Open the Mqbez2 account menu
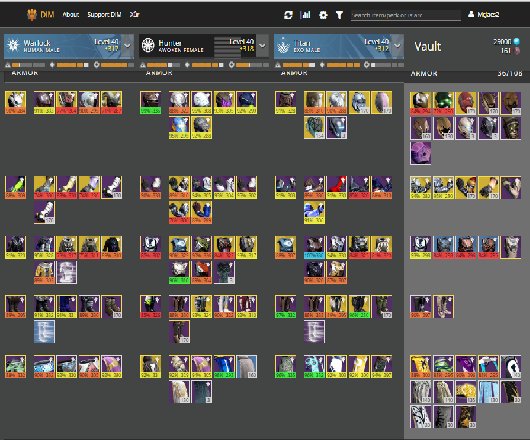Image resolution: width=530 pixels, height=440 pixels. coord(484,15)
